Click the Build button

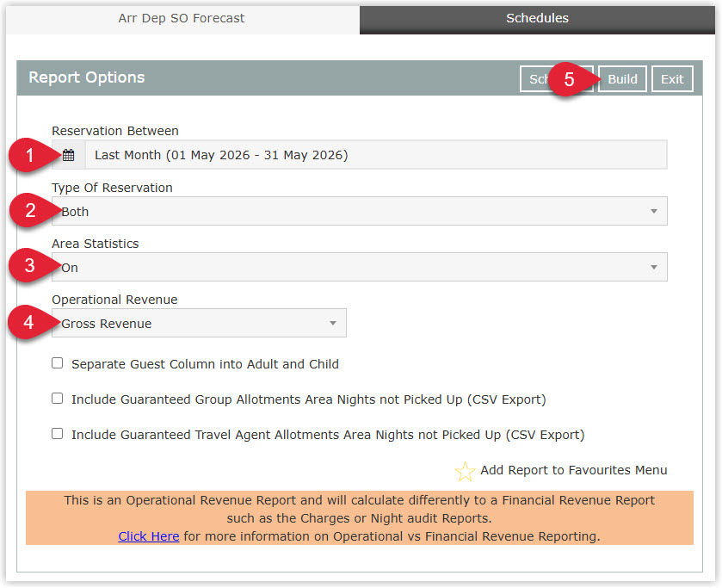coord(622,79)
